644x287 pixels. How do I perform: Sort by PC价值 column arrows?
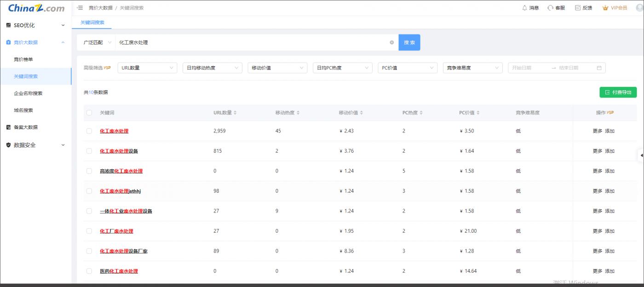coord(479,113)
